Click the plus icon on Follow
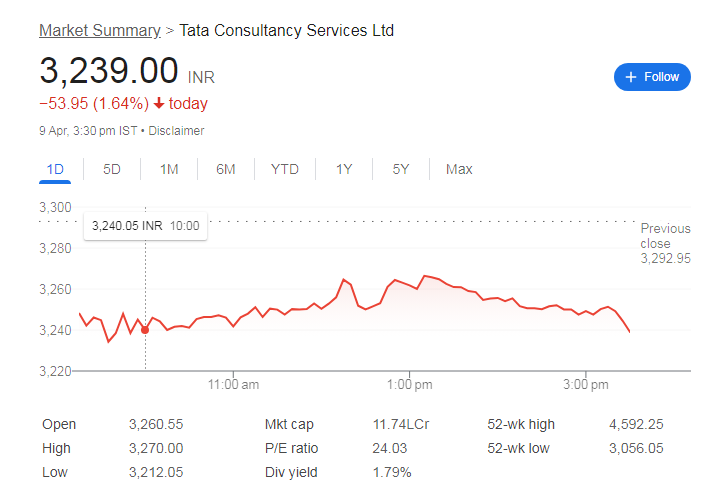The width and height of the screenshot is (713, 500). (x=631, y=77)
